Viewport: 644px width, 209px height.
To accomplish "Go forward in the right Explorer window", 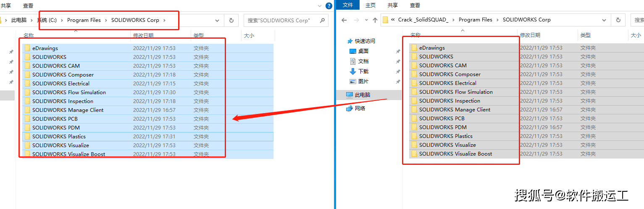I will pos(356,20).
